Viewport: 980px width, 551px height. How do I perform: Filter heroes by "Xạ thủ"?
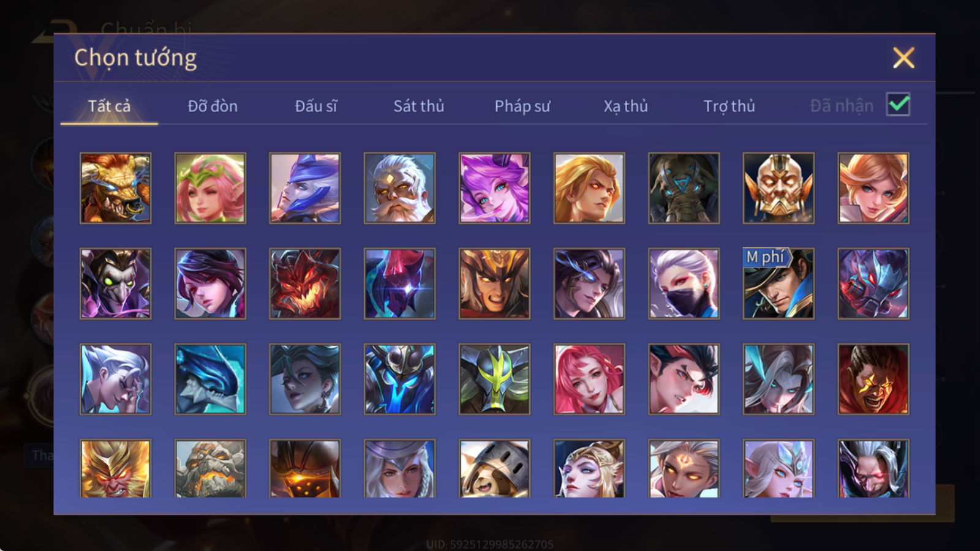(626, 106)
